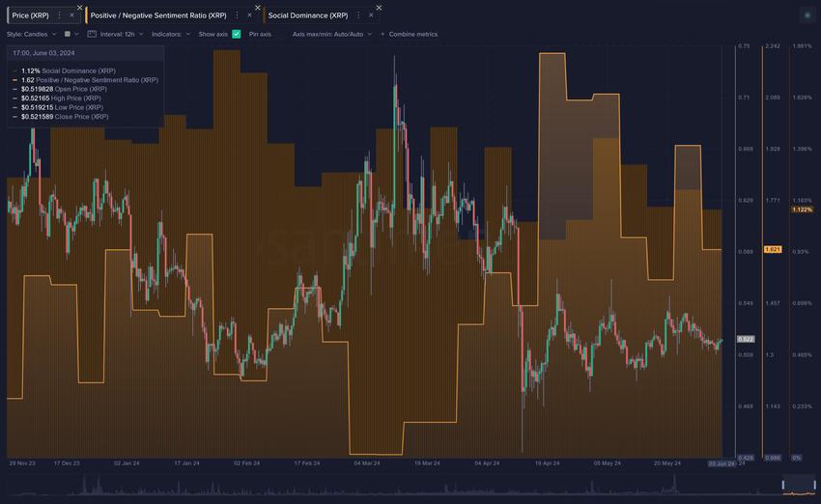
Task: Select the Social Dominance (XRP) tab
Action: (308, 15)
